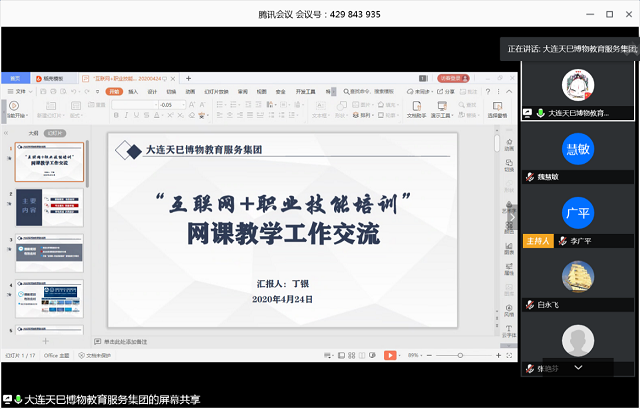Click the clear formatting eraser icon
Screen dimensions: 640x409
192,116
